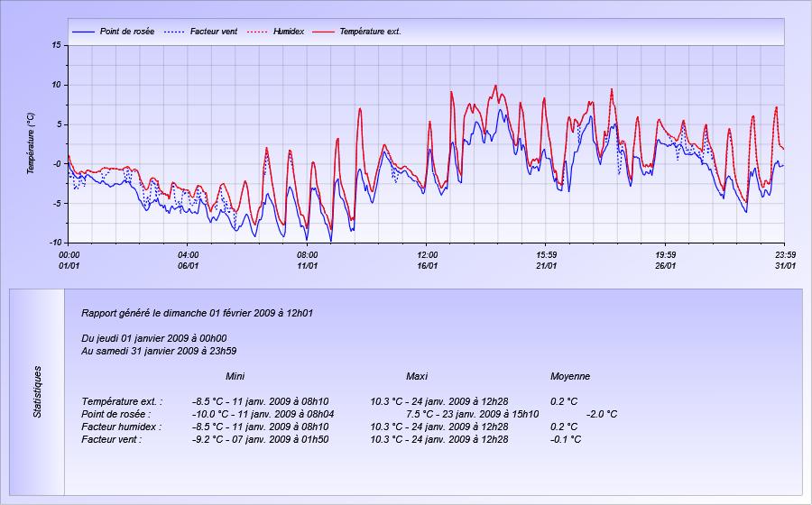Click the Moyenne column header

click(x=570, y=376)
